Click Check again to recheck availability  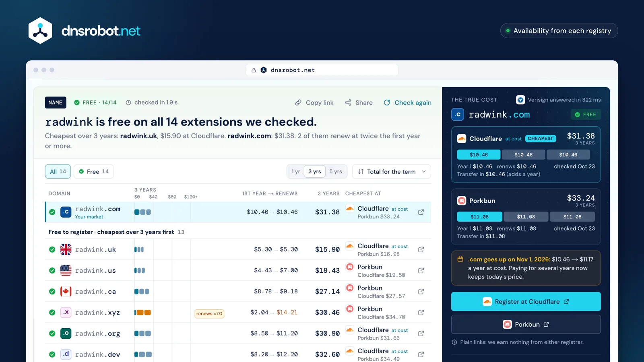[x=407, y=103]
